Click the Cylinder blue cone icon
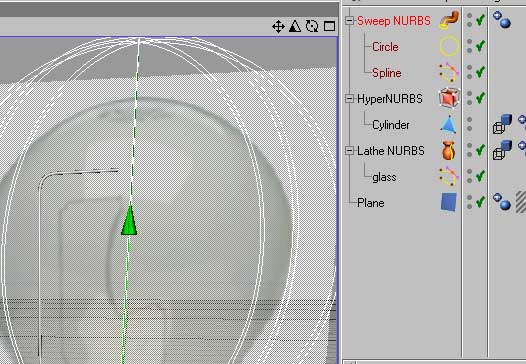 point(449,125)
